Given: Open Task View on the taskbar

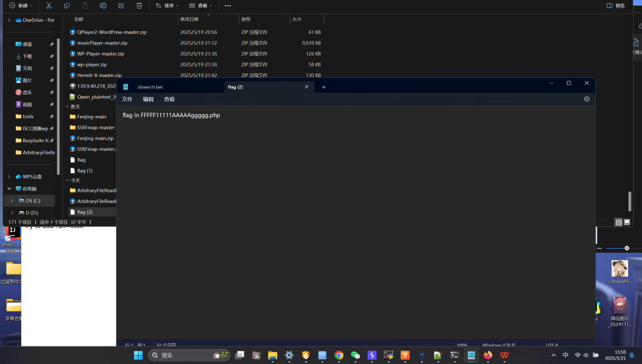Looking at the screenshot, I should (239, 355).
